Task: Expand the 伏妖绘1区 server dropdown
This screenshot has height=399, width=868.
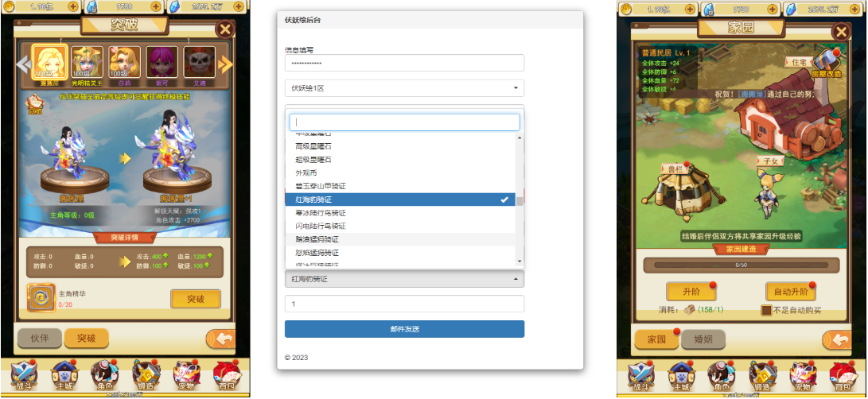Action: click(404, 87)
